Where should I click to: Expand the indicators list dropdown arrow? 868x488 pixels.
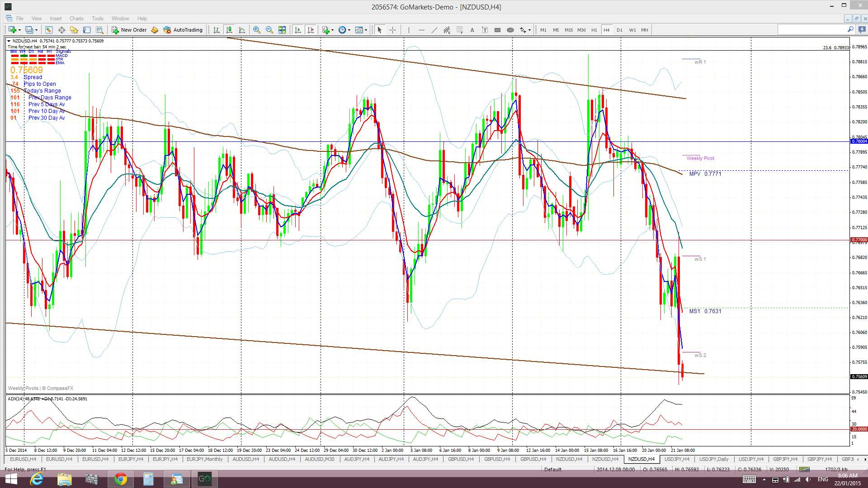pyautogui.click(x=333, y=30)
